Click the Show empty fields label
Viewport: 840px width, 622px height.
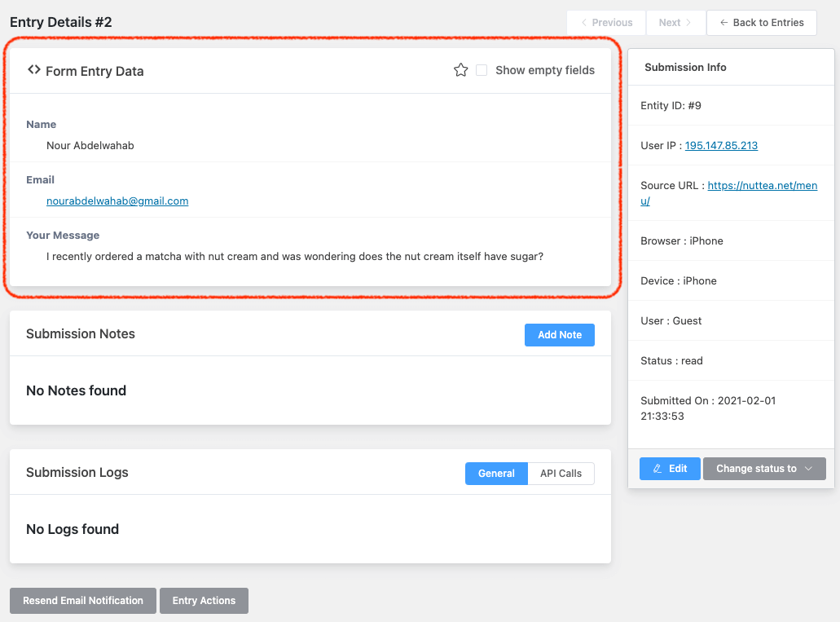[544, 70]
